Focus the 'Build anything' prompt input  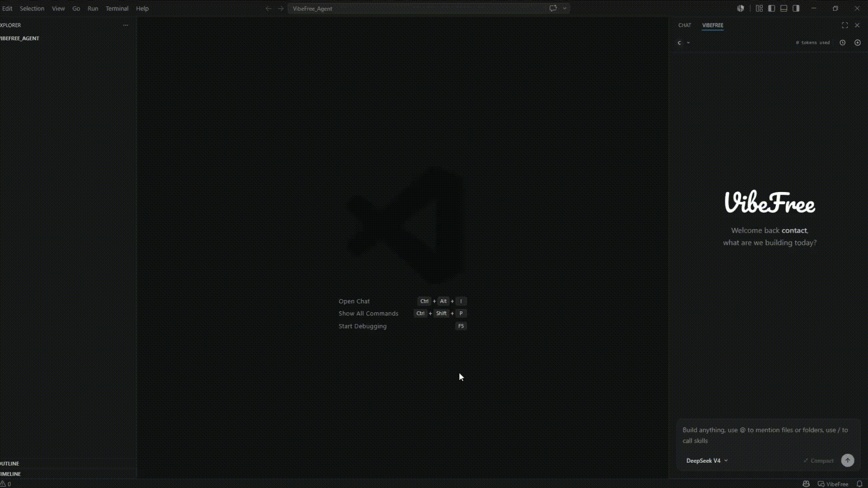pyautogui.click(x=768, y=435)
